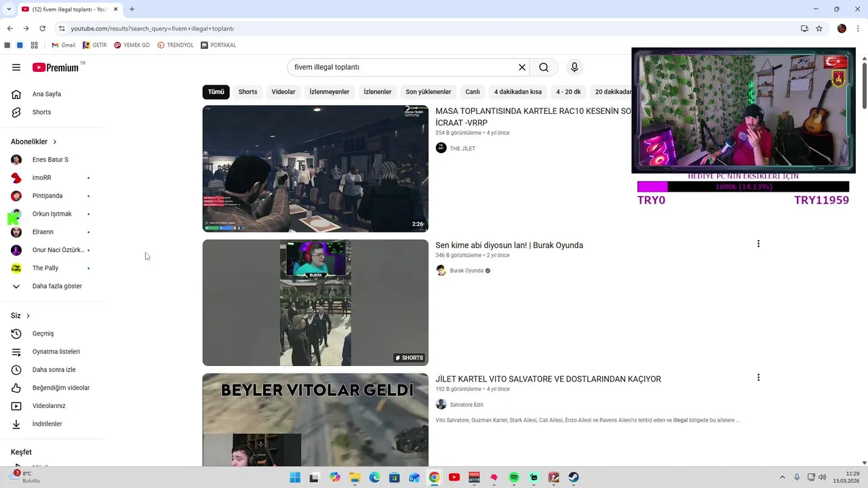Select the Videolar filter chip
Image resolution: width=868 pixels, height=488 pixels.
[283, 92]
